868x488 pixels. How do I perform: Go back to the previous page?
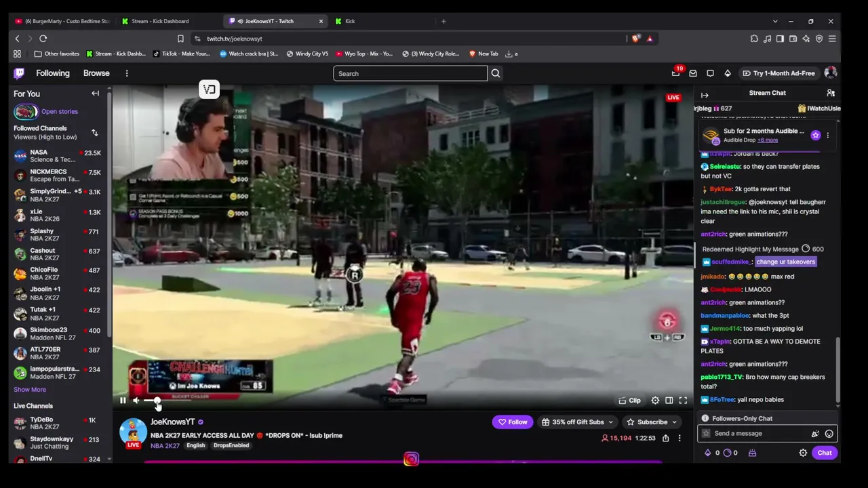[17, 39]
